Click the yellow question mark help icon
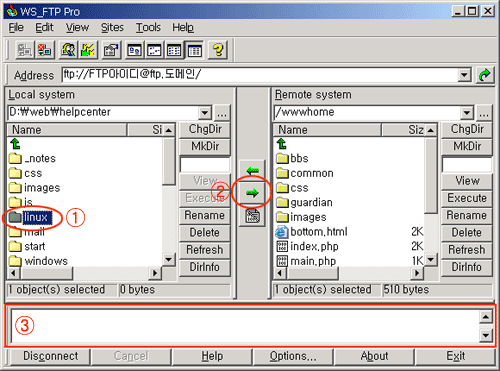 218,51
